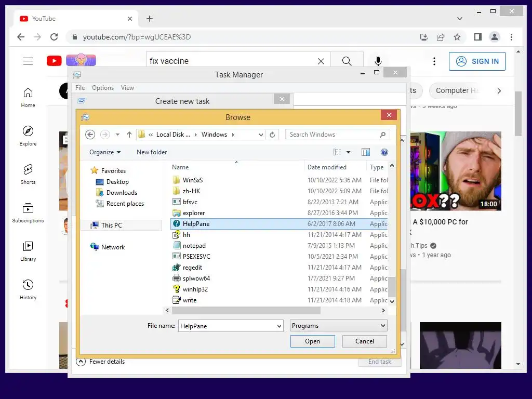Bookmark page with the star icon
The image size is (532, 399).
457,37
